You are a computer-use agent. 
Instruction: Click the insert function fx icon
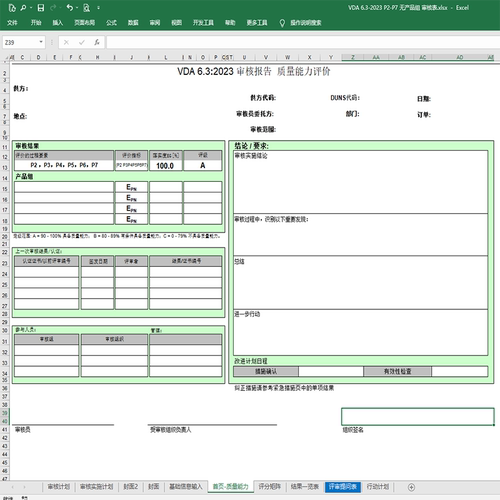click(x=97, y=42)
